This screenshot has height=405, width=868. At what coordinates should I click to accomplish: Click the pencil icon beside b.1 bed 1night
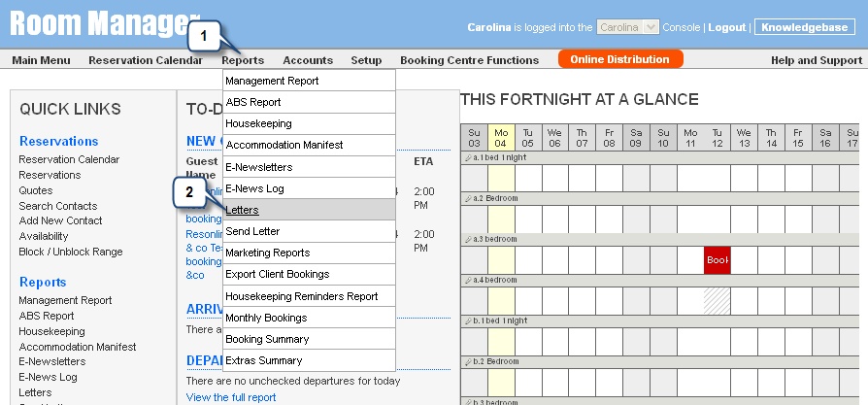pos(468,321)
